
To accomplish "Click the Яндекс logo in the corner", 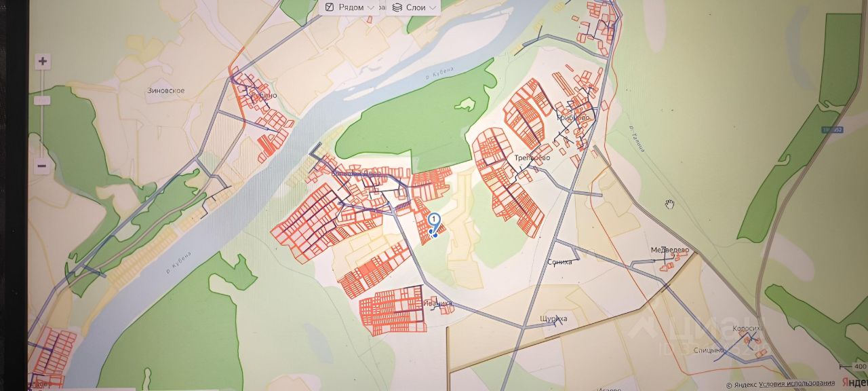I will [x=854, y=383].
